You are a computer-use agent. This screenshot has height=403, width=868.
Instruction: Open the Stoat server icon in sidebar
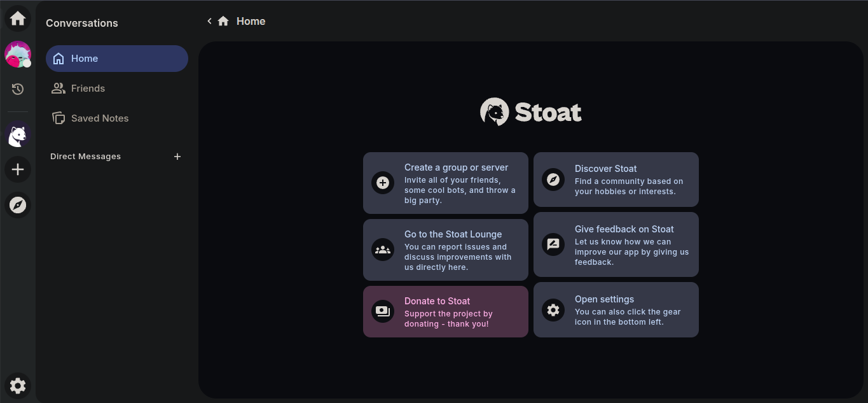(x=18, y=135)
